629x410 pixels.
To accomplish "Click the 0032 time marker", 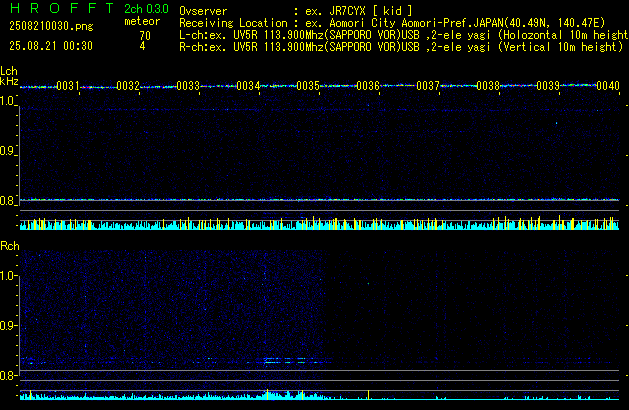I will point(128,86).
